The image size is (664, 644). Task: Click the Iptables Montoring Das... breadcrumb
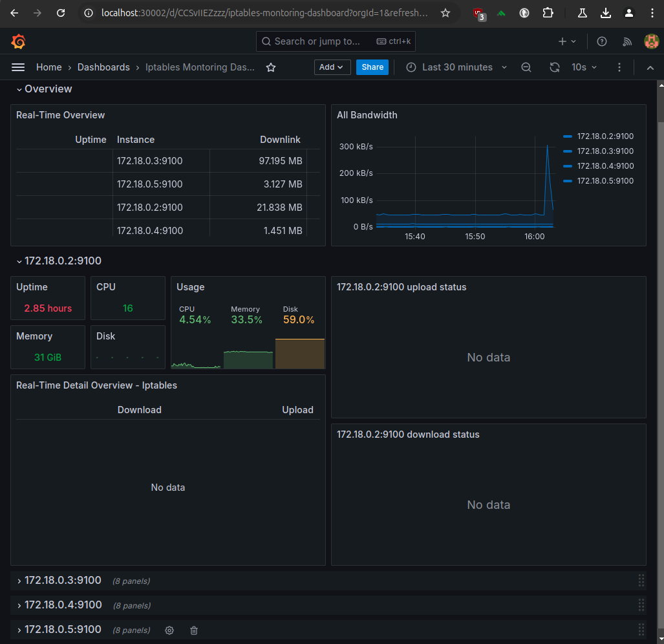click(x=200, y=67)
